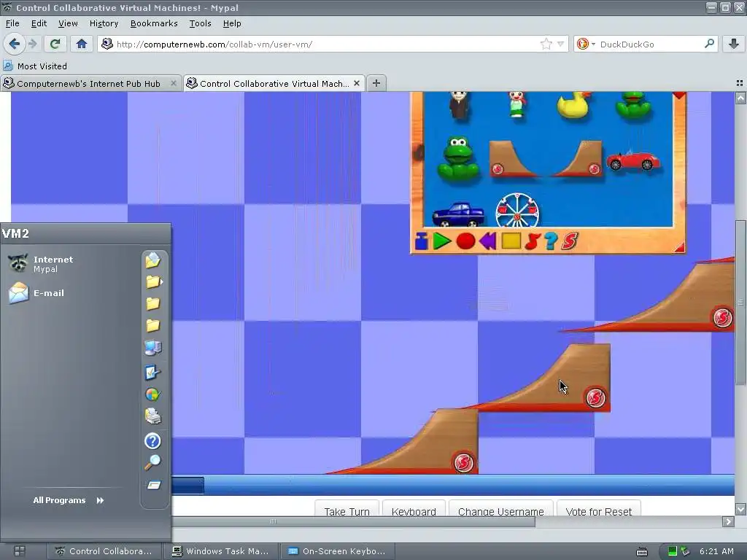Open the Help menu

pos(232,23)
